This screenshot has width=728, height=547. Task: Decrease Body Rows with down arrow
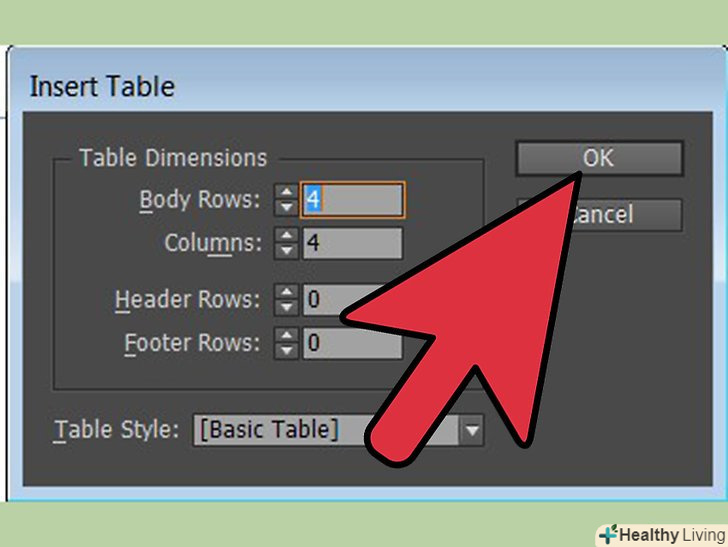tap(286, 207)
